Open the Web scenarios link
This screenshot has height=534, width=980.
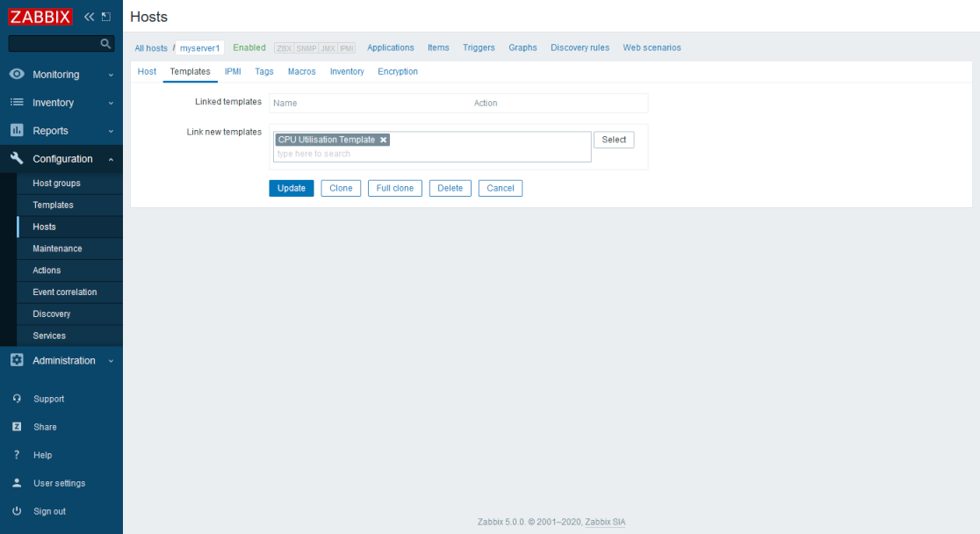[x=652, y=47]
